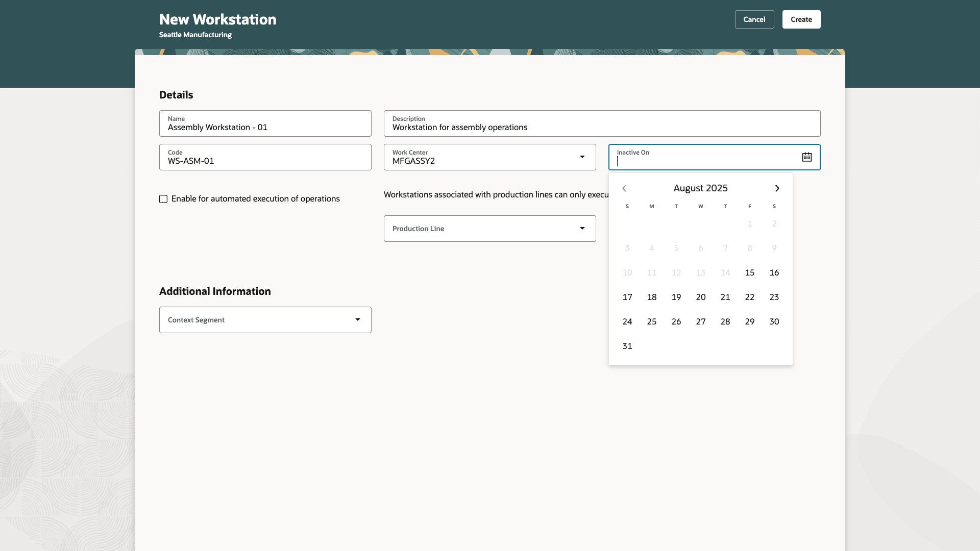The image size is (980, 551).
Task: Expand the Production Line dropdown
Action: coord(582,229)
